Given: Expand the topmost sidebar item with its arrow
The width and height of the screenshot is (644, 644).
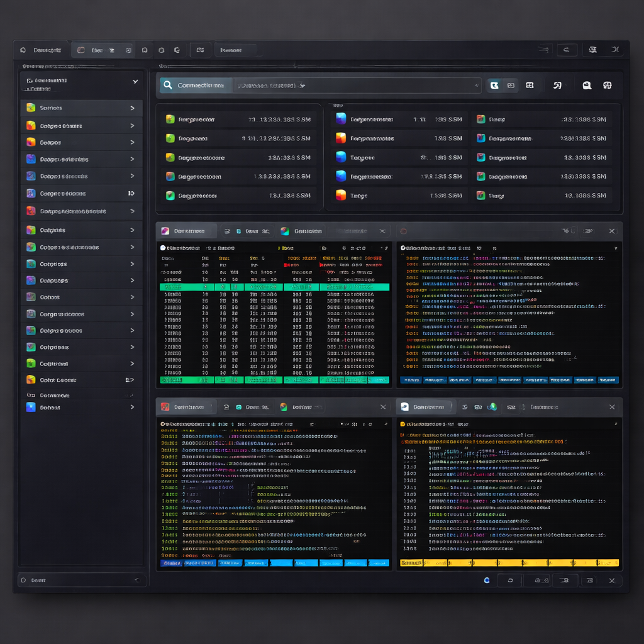Looking at the screenshot, I should 132,108.
